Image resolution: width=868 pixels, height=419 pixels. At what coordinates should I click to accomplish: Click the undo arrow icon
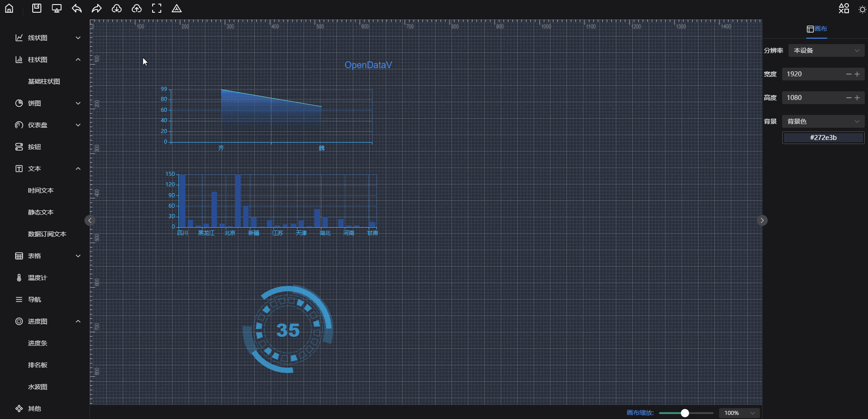[77, 8]
